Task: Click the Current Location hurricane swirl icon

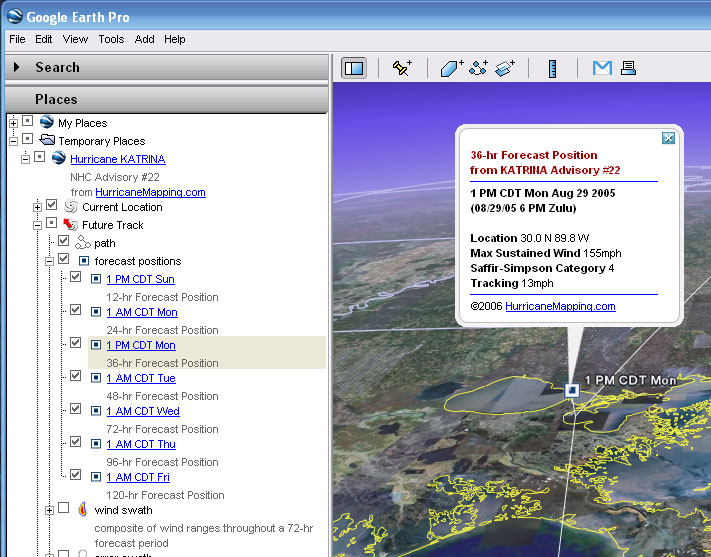Action: (x=71, y=206)
